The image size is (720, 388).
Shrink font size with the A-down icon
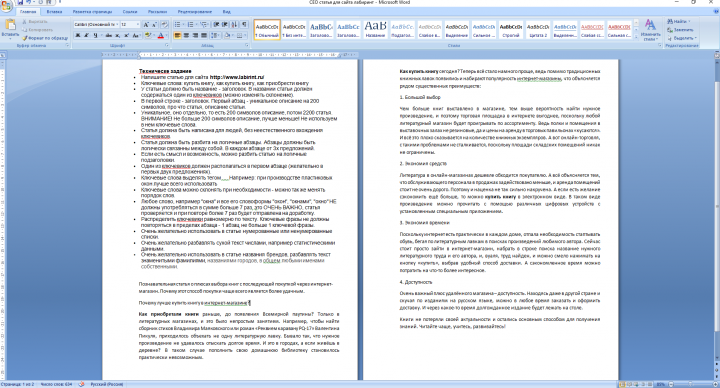[155, 24]
